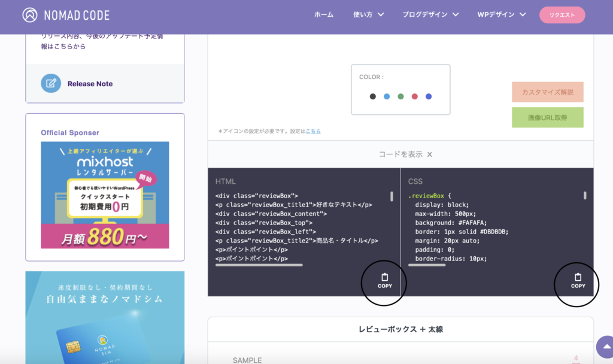Open the Release Note pencil icon
The width and height of the screenshot is (613, 364).
click(51, 83)
